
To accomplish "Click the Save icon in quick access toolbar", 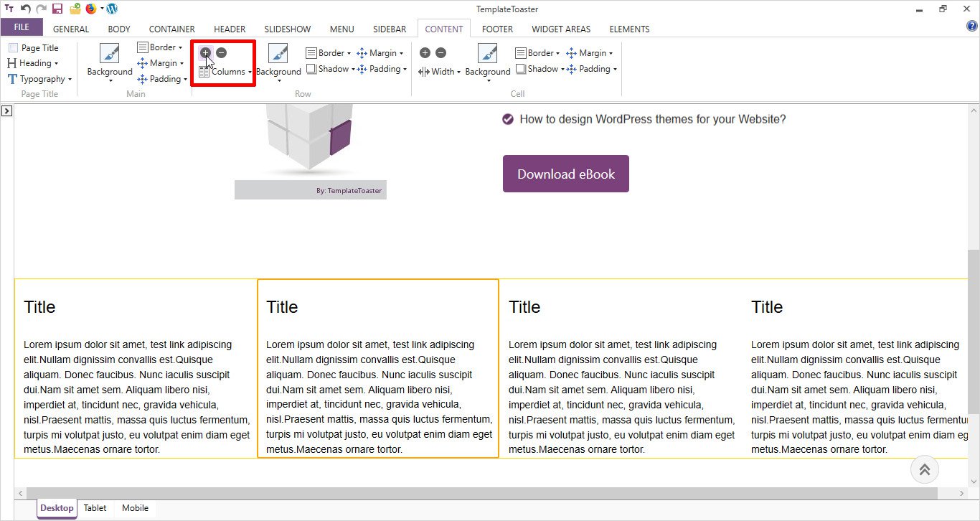I will click(x=57, y=9).
